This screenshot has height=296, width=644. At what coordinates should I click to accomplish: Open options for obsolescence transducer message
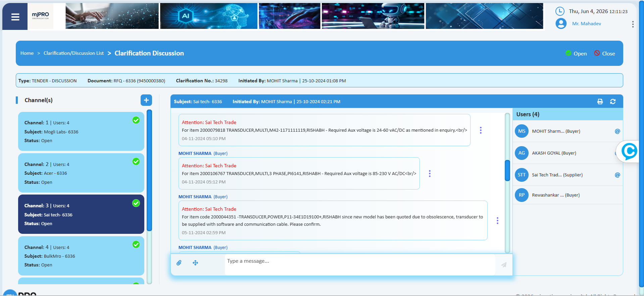[497, 221]
